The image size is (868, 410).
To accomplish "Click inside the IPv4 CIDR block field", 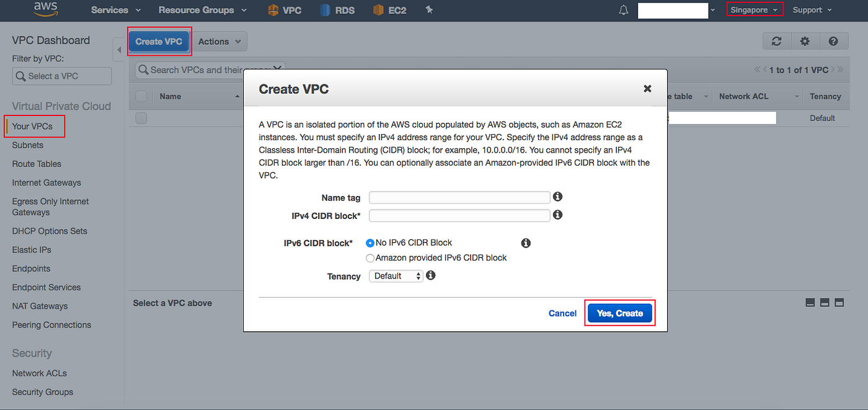I will pyautogui.click(x=459, y=215).
